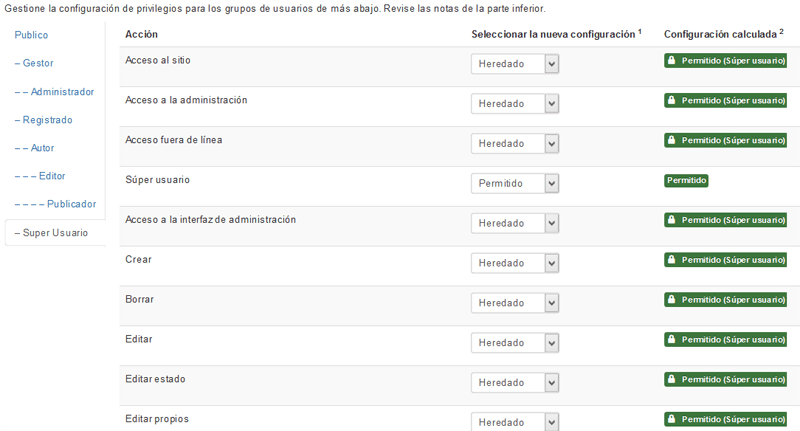Expand the Editar propios setting dropdown

pos(515,422)
